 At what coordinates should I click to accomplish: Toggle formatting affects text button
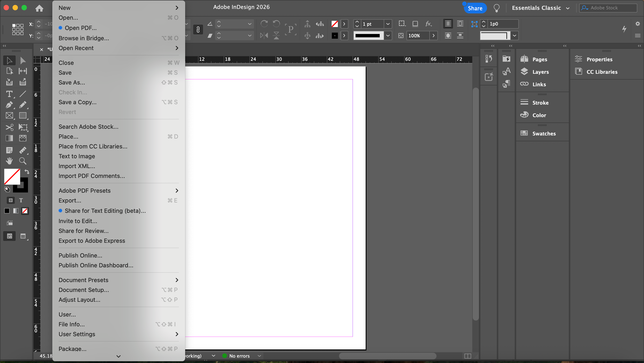pyautogui.click(x=21, y=200)
